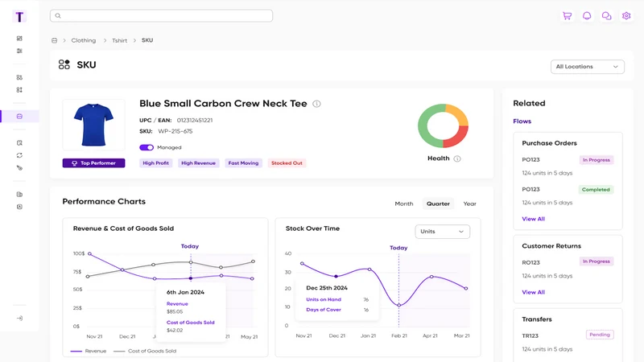
Task: Click the filled data point above the Dec 25th tooltip
Action: [x=336, y=276]
